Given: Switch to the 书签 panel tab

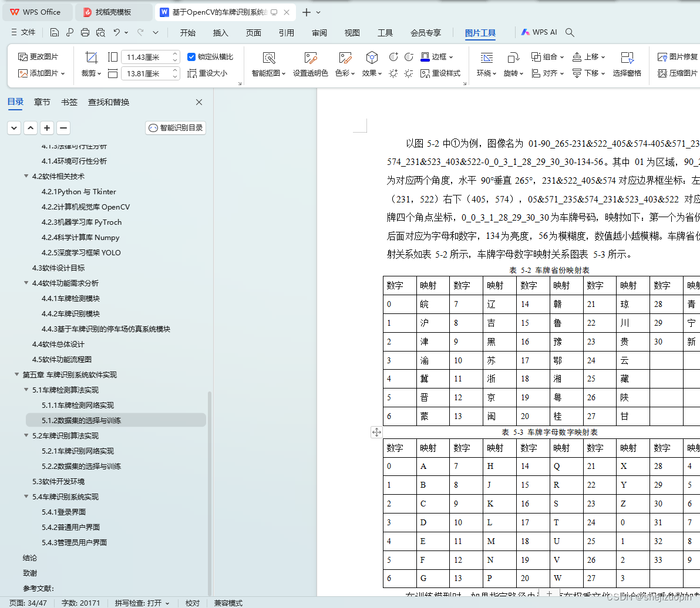Looking at the screenshot, I should point(69,102).
